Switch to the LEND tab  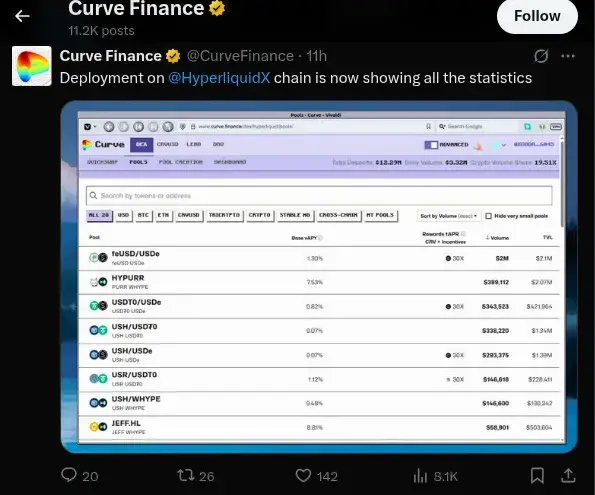(194, 144)
